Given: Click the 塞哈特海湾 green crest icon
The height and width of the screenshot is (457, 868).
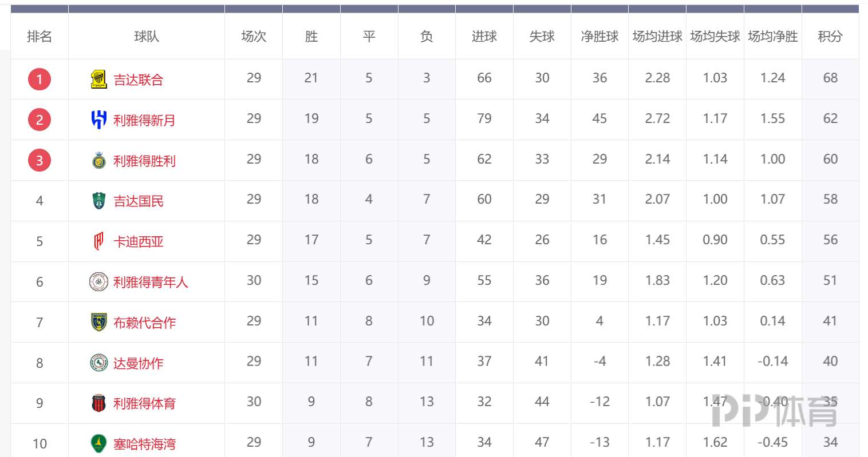Looking at the screenshot, I should pyautogui.click(x=98, y=444).
